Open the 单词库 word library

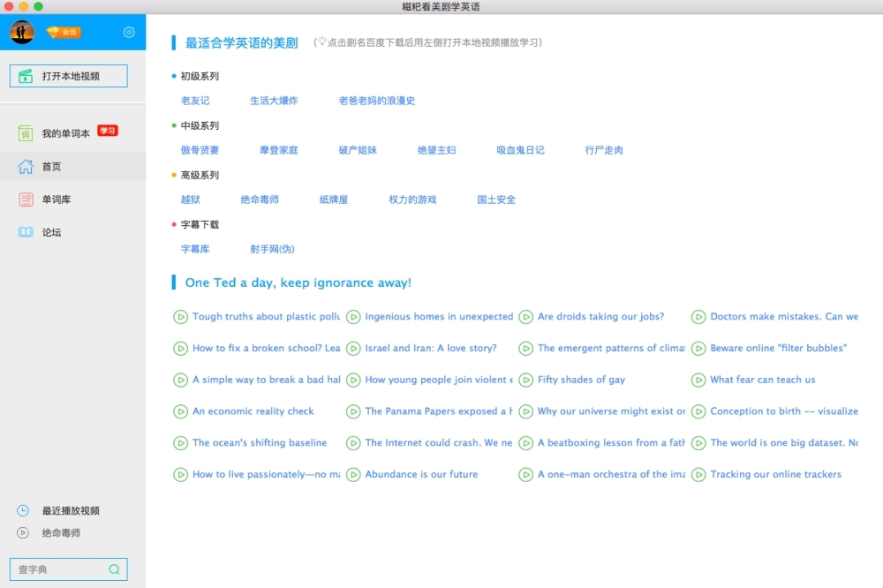(56, 200)
